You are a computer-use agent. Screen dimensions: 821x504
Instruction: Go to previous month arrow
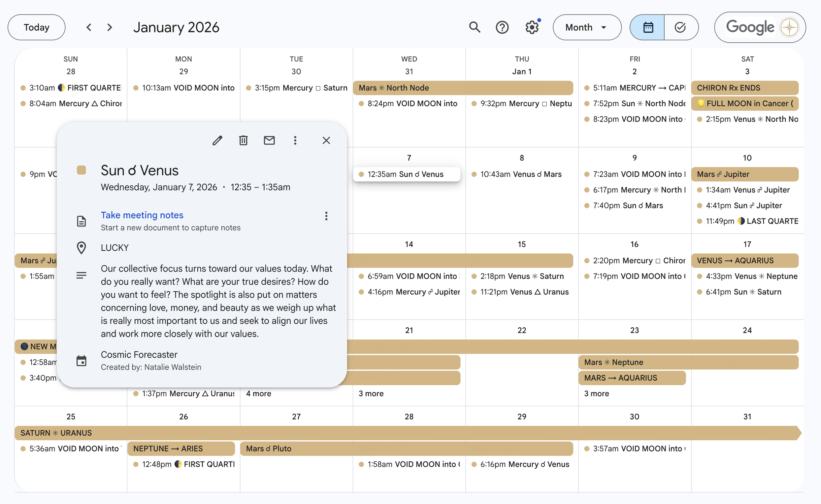89,27
